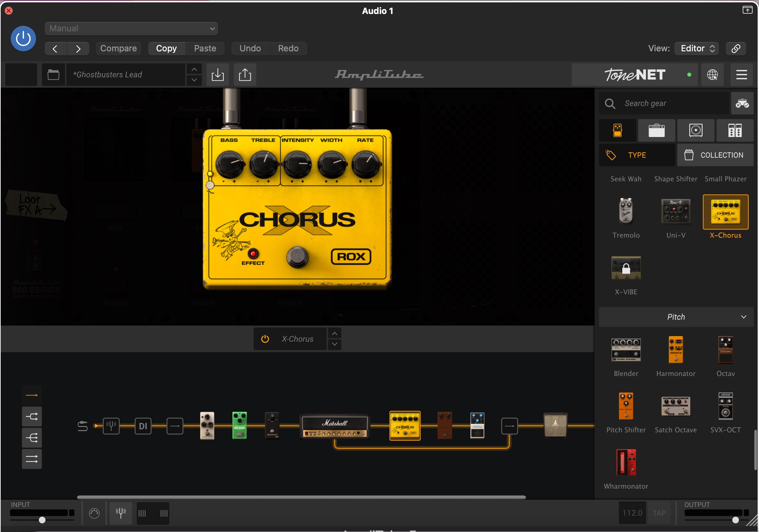Select the Tremolo pedal thumbnail
Screen dimensions: 759x532
tap(626, 212)
